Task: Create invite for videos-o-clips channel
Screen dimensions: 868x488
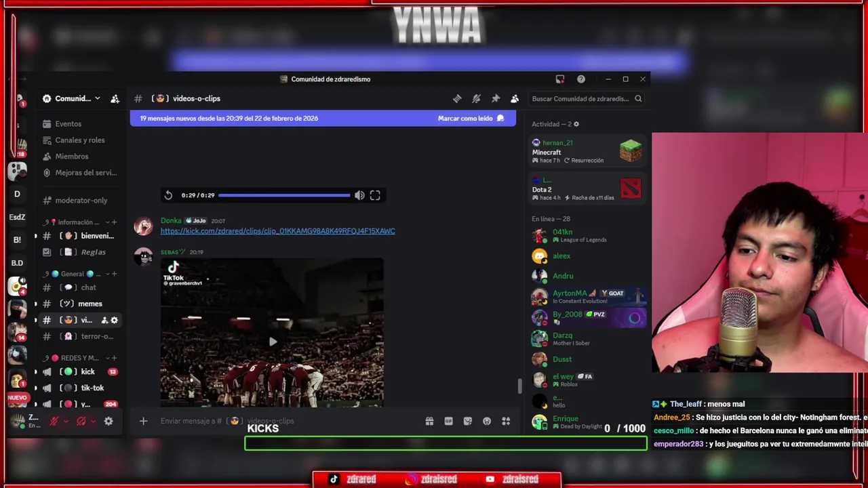Action: (104, 320)
